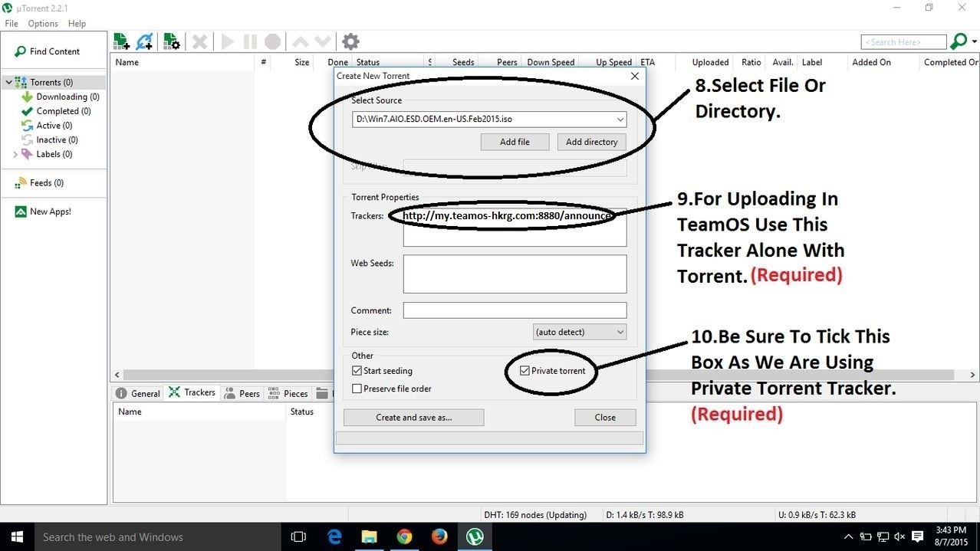This screenshot has width=980, height=551.
Task: Open Firefox from taskbar
Action: tap(439, 537)
